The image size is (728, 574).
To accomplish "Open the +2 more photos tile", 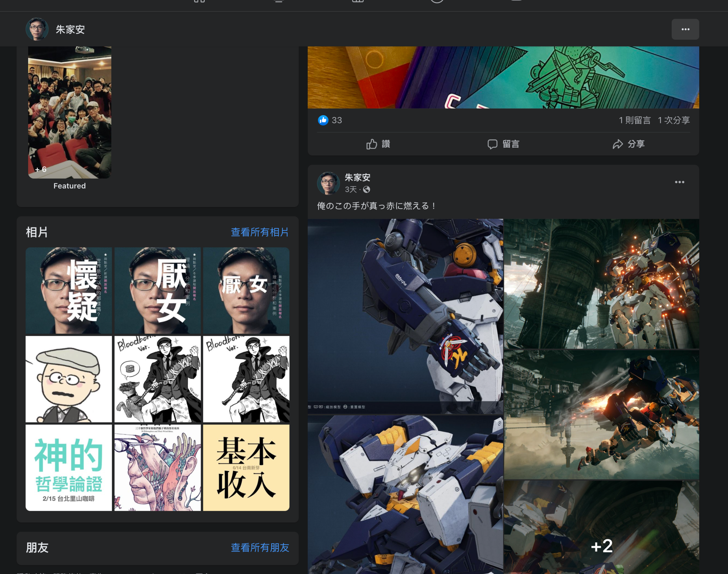I will [601, 527].
